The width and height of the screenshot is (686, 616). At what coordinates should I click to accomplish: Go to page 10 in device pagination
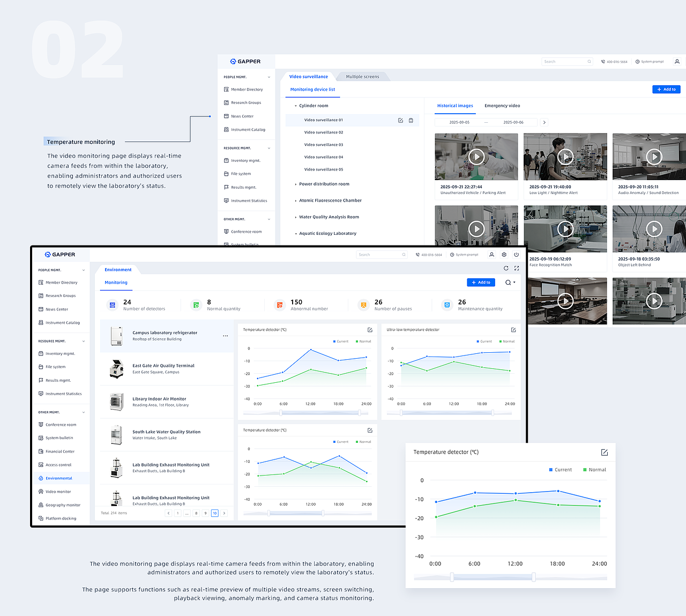[214, 513]
